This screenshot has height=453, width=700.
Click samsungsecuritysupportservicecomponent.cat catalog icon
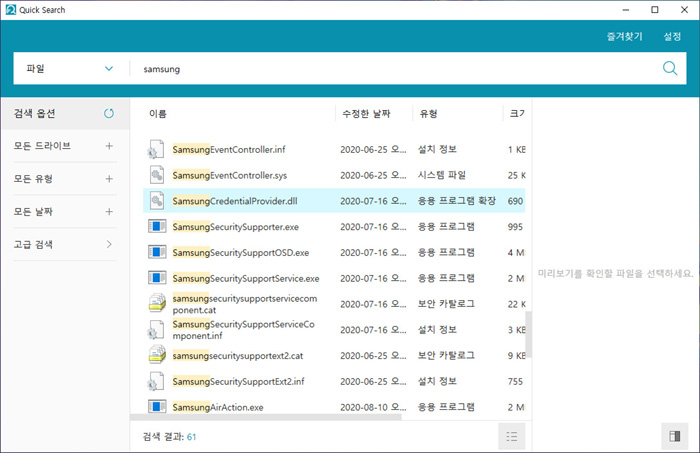coord(157,303)
